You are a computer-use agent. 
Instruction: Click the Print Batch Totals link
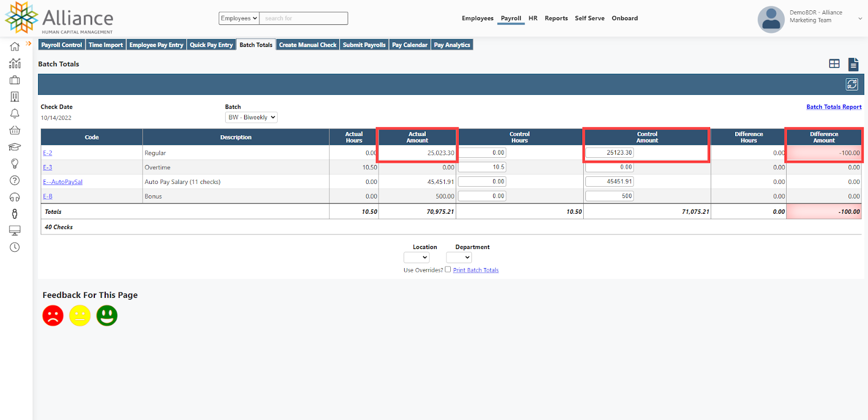(476, 270)
